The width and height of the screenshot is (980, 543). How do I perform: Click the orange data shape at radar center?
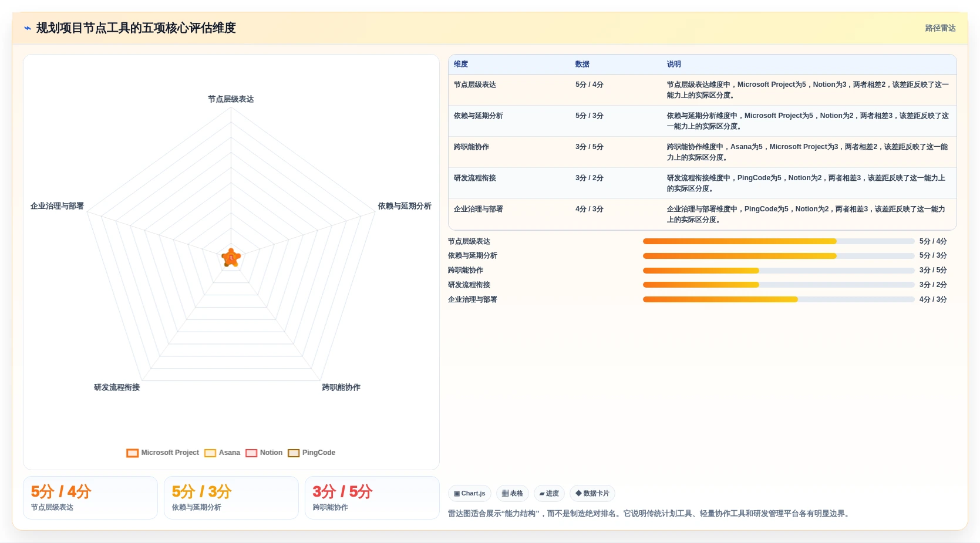click(x=231, y=258)
